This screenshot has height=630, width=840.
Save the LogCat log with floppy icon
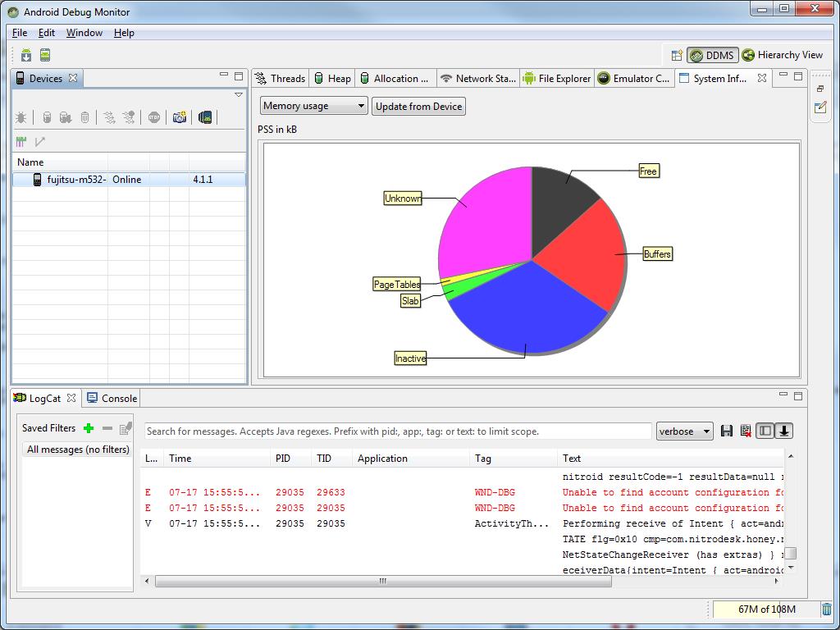click(x=727, y=431)
